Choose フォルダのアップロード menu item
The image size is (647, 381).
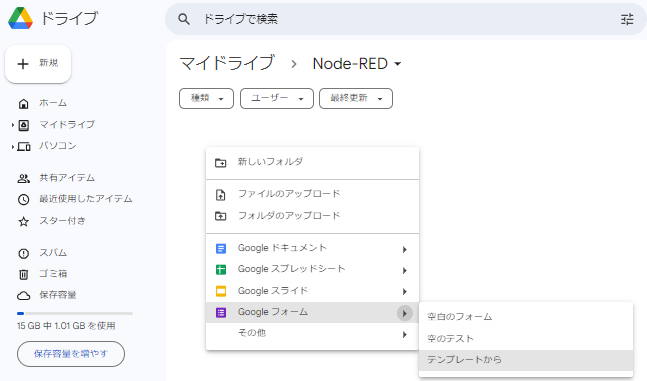pos(312,215)
